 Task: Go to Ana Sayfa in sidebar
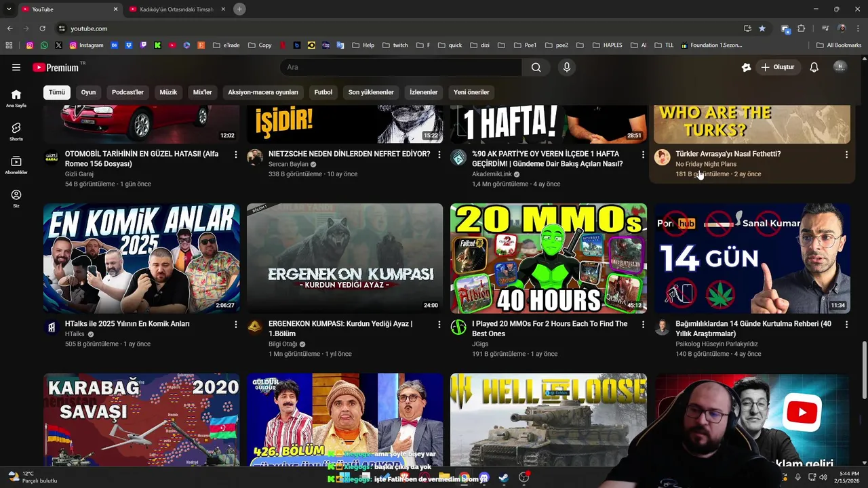16,98
